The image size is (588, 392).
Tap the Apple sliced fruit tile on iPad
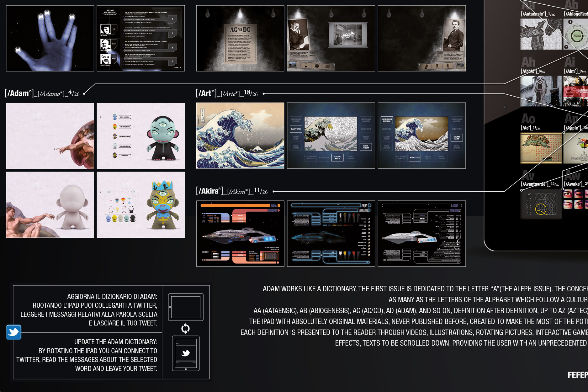(576, 148)
